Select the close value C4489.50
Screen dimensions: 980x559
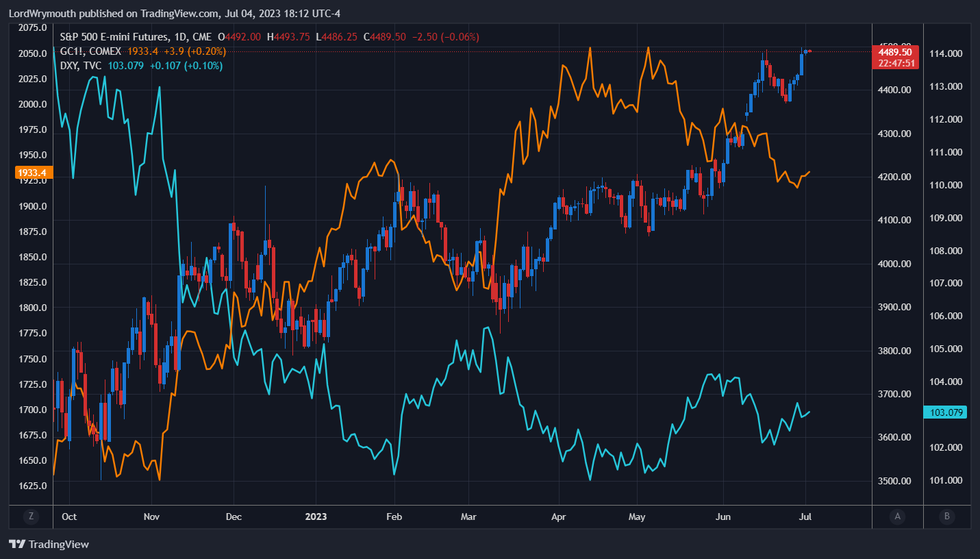(384, 37)
